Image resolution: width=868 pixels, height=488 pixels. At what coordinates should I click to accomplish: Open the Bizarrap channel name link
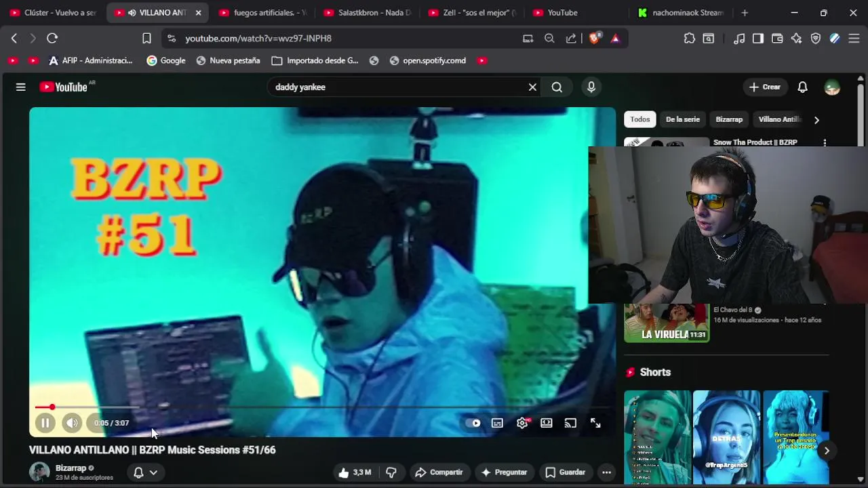point(71,468)
